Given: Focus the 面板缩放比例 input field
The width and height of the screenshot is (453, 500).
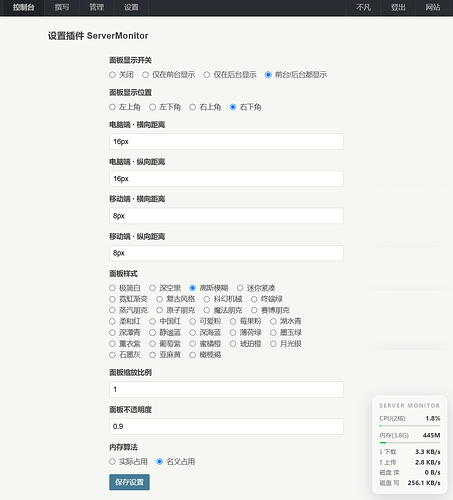Looking at the screenshot, I should 226,389.
